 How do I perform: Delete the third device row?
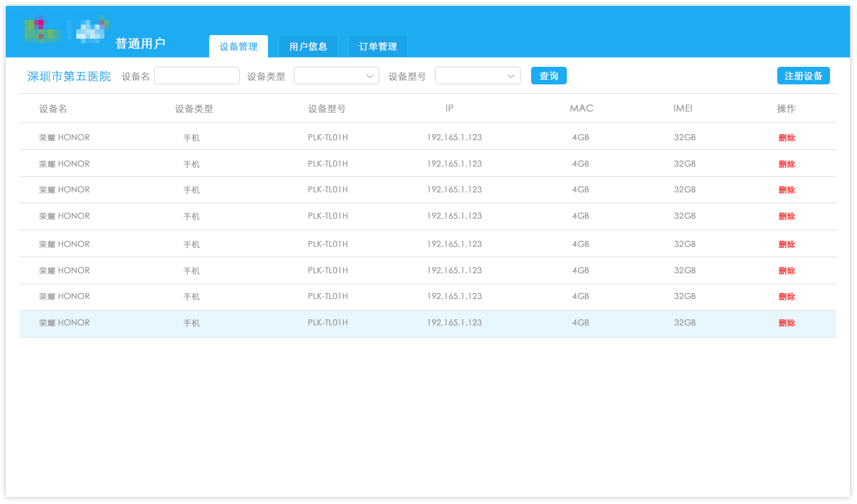787,190
